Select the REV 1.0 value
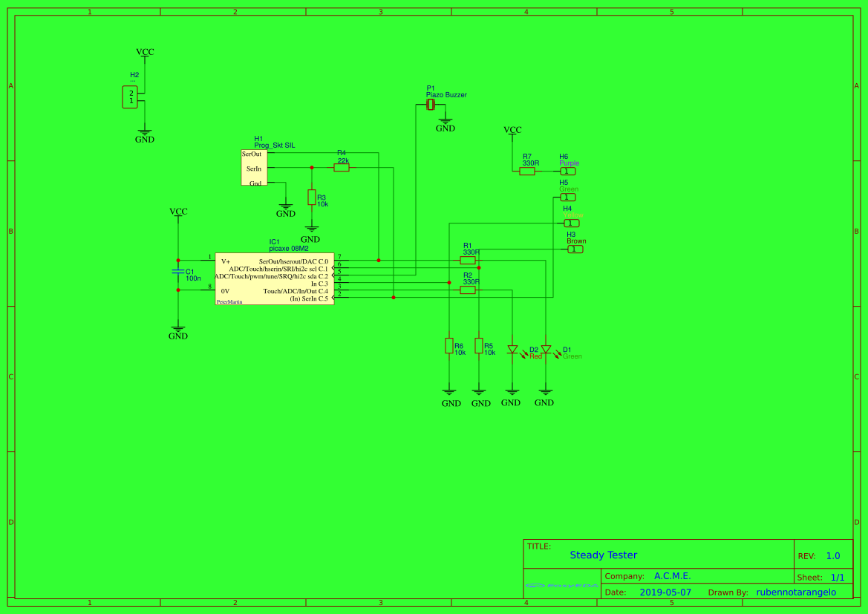Image resolution: width=868 pixels, height=614 pixels. (x=832, y=556)
